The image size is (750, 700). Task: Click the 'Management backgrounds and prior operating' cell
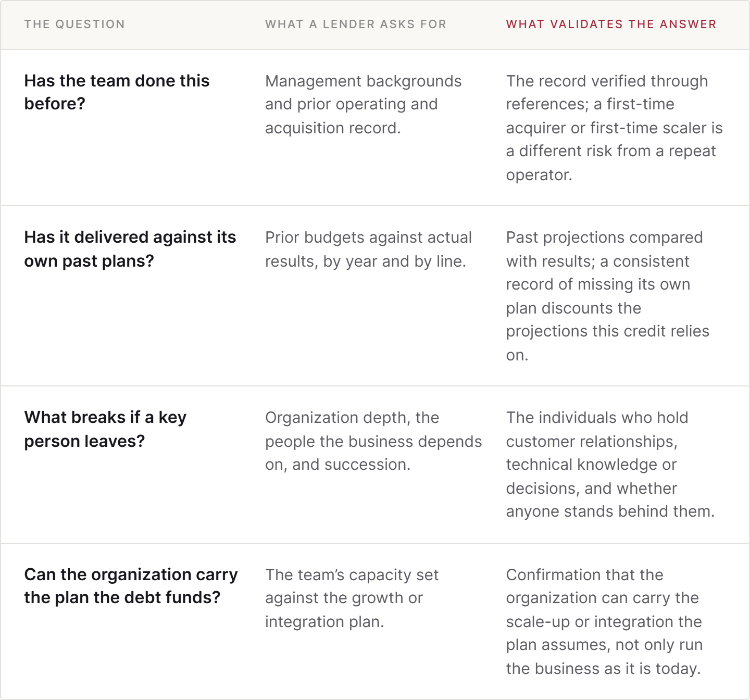click(364, 104)
